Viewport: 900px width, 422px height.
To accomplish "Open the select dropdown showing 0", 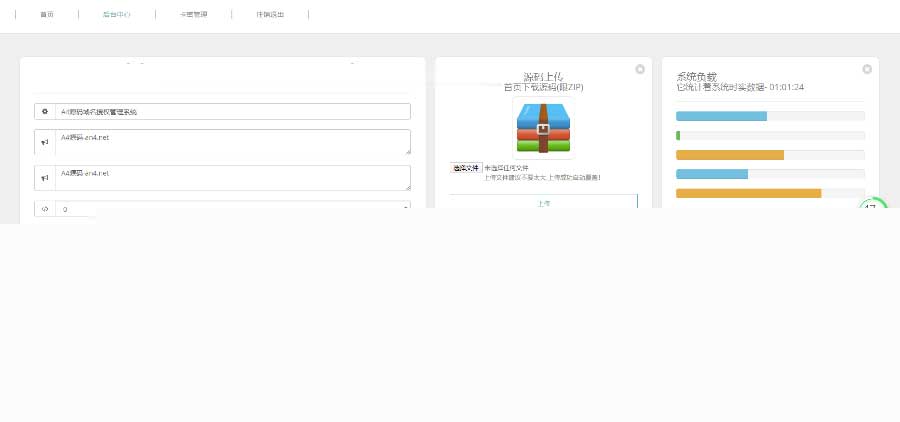I will coord(232,209).
